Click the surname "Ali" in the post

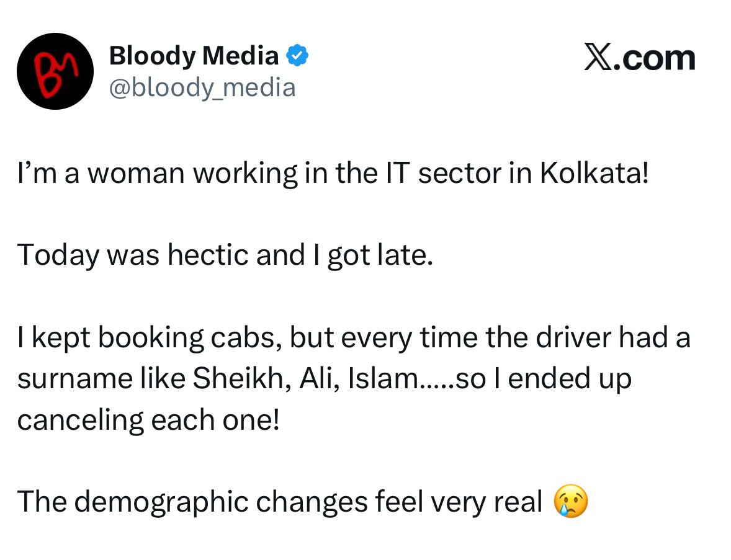(319, 378)
